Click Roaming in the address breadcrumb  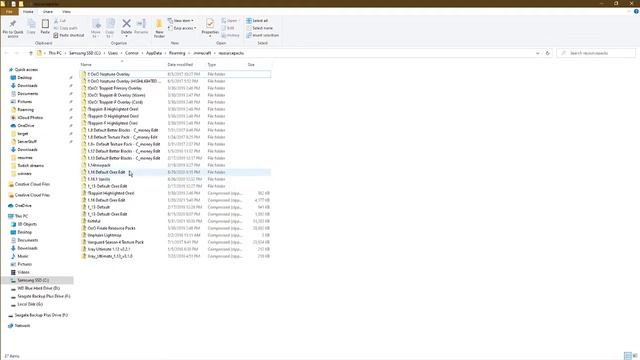click(x=177, y=53)
